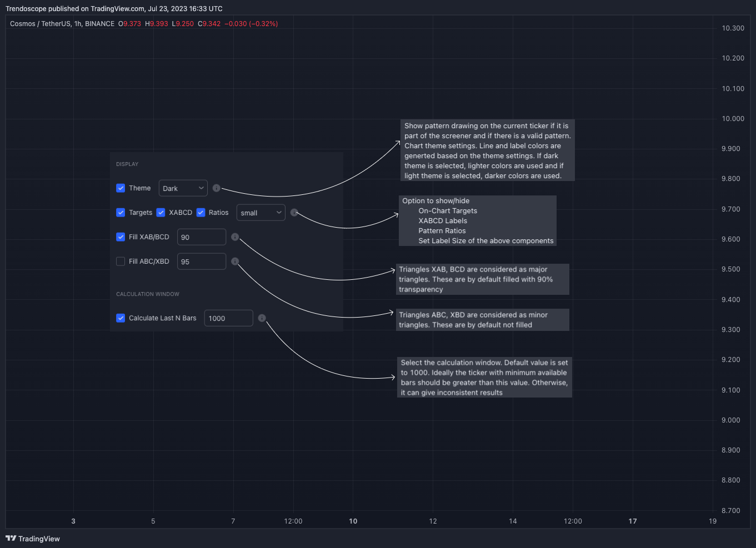Viewport: 756px width, 548px height.
Task: Click the low value L9.250 in header
Action: point(183,24)
